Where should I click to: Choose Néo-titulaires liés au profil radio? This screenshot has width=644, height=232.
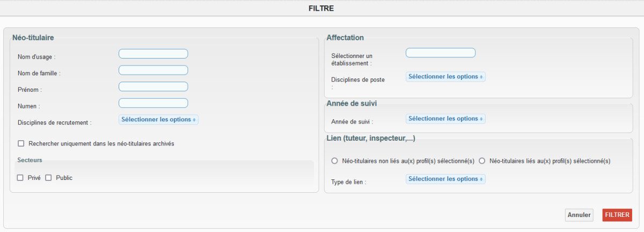(482, 161)
